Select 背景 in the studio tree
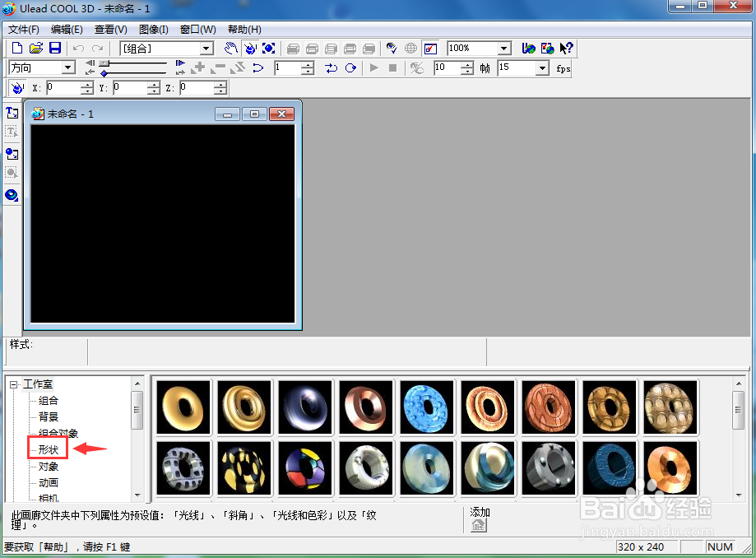This screenshot has width=756, height=558. coord(49,416)
